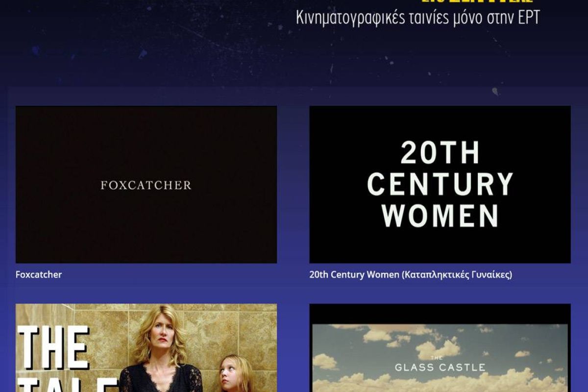
Task: Click the word CENTURY in the thumbnail
Action: click(x=440, y=185)
